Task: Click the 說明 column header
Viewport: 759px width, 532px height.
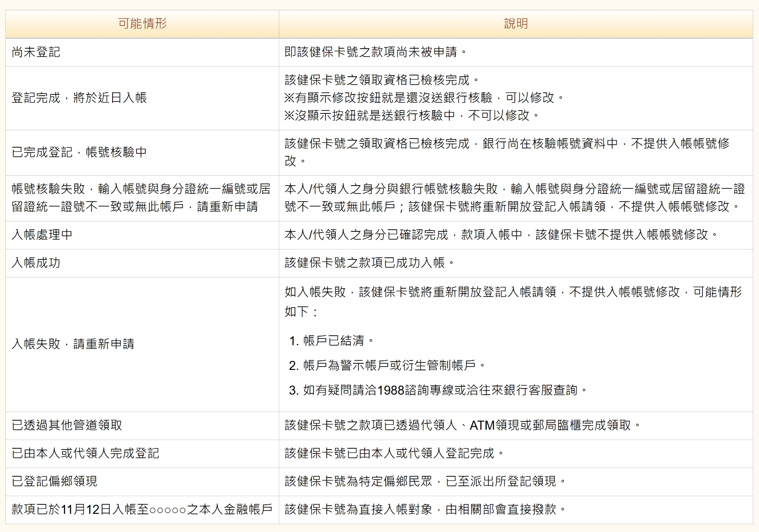Action: tap(516, 24)
